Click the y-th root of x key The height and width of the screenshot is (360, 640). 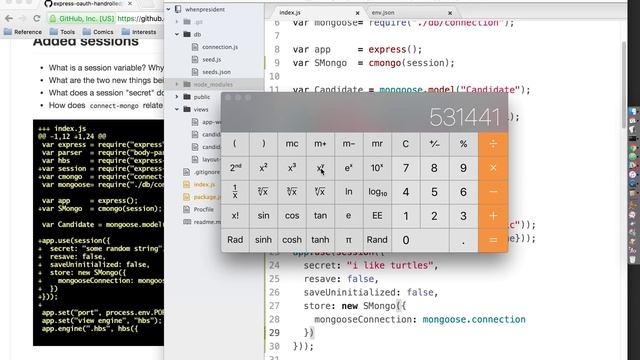tap(320, 192)
